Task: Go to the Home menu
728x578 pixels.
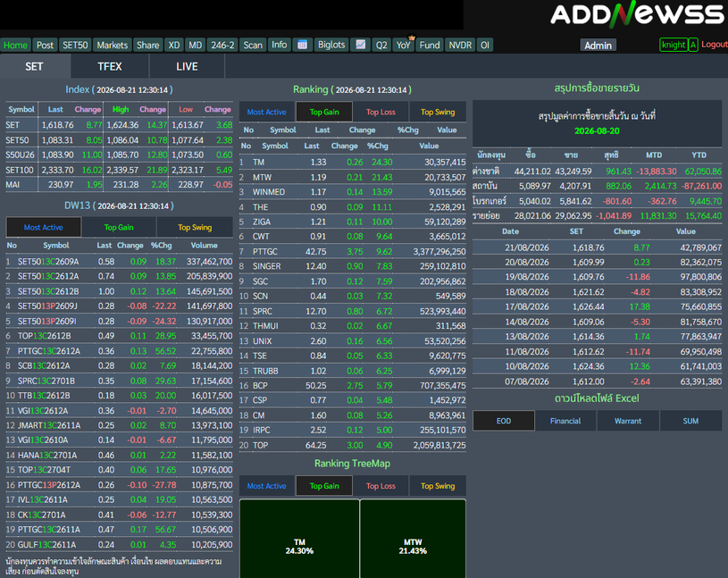Action: pos(16,45)
